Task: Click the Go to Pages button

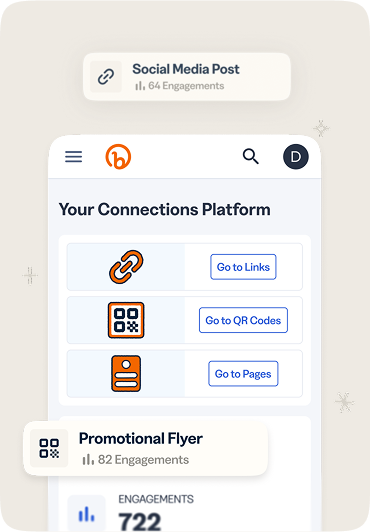Action: pos(243,374)
